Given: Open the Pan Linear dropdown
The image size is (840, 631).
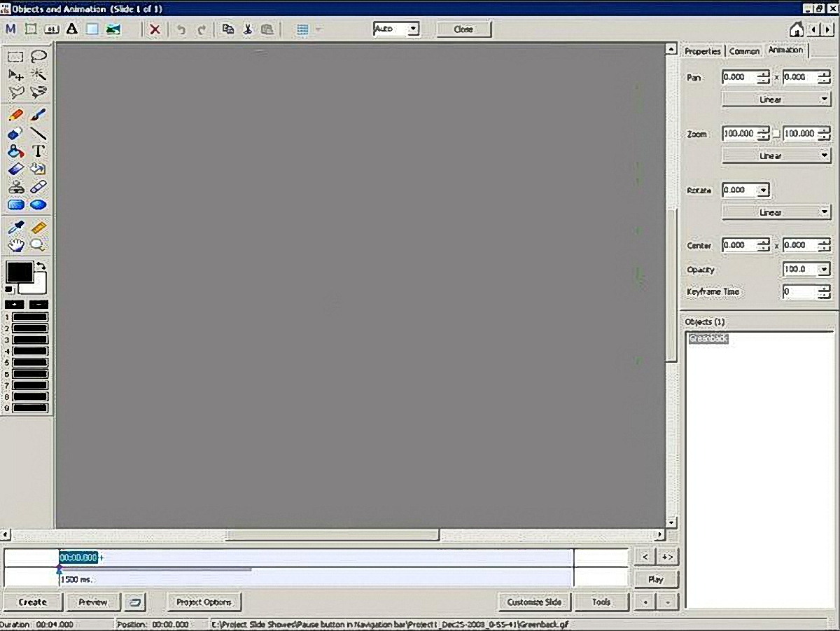Looking at the screenshot, I should [776, 99].
